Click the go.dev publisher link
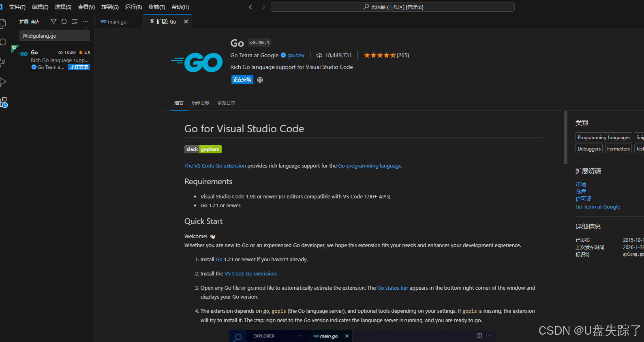The width and height of the screenshot is (644, 342). click(x=296, y=55)
